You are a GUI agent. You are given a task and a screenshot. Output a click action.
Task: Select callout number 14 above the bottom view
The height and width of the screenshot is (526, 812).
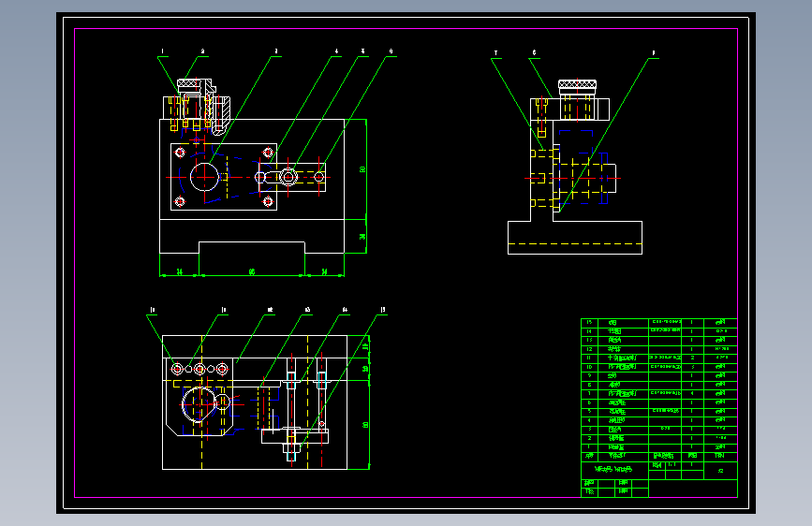345,310
